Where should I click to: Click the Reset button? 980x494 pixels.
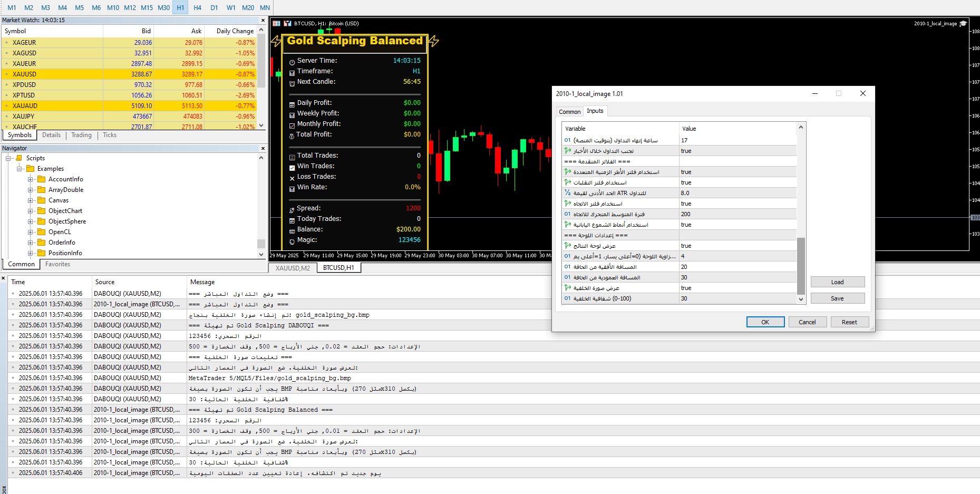(849, 322)
